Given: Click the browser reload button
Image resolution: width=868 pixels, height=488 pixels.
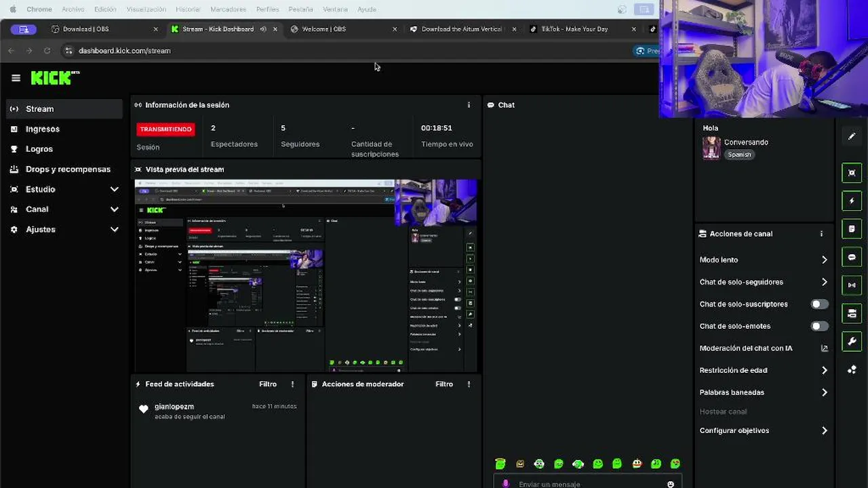Looking at the screenshot, I should (47, 51).
